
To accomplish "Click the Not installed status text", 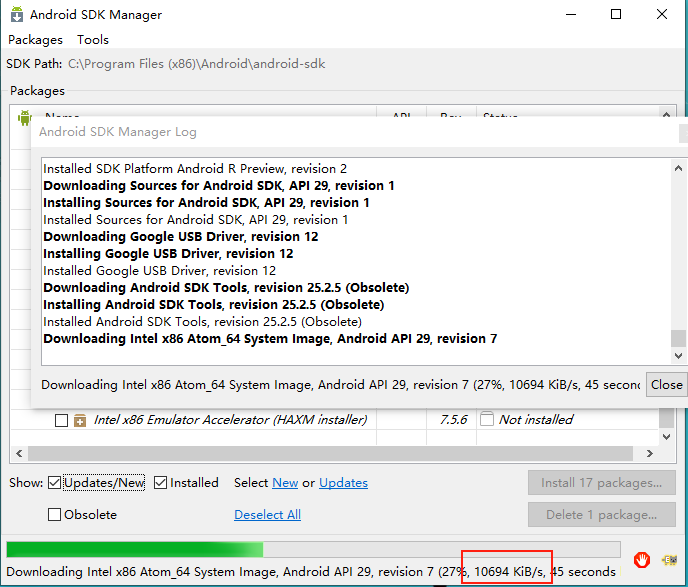I will 536,420.
